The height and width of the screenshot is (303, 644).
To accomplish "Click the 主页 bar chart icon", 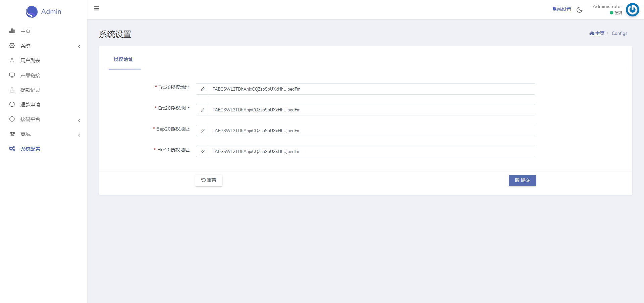I will click(x=12, y=31).
